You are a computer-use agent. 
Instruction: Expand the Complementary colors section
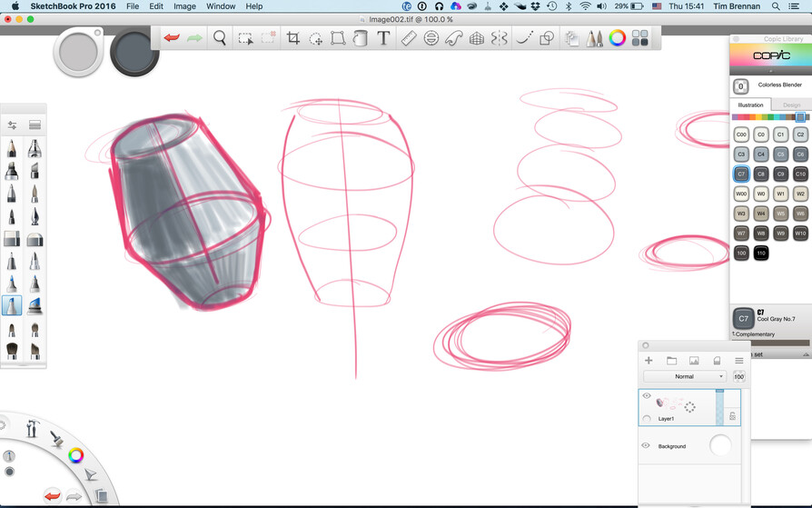point(754,334)
